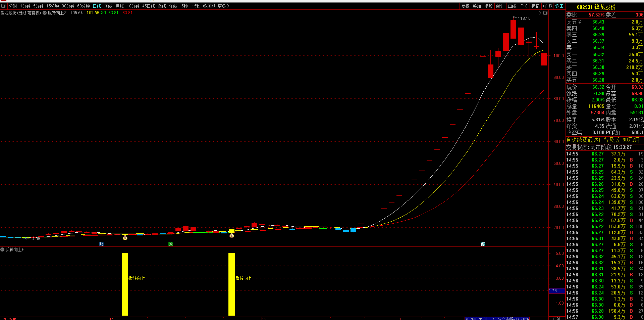Add stock via +自选 button
The height and width of the screenshot is (320, 644).
[548, 6]
